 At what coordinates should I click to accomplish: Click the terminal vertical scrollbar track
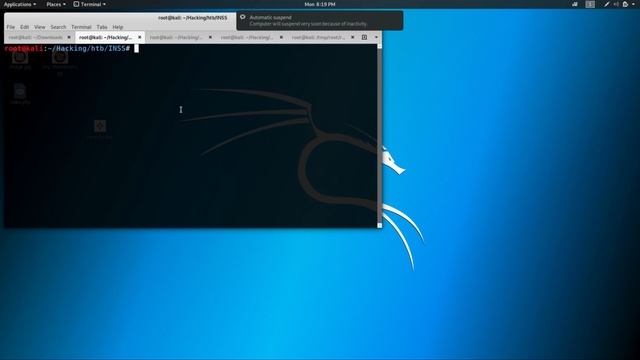[380, 136]
